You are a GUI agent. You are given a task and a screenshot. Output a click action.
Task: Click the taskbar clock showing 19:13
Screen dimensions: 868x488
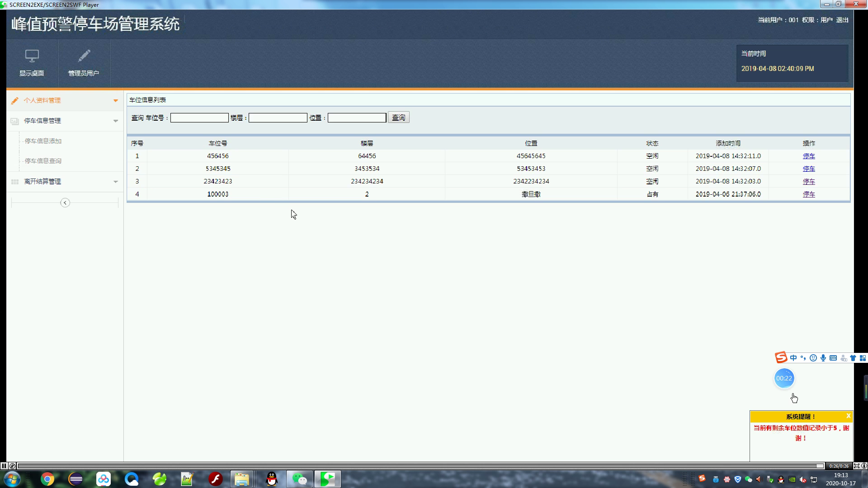[841, 479]
